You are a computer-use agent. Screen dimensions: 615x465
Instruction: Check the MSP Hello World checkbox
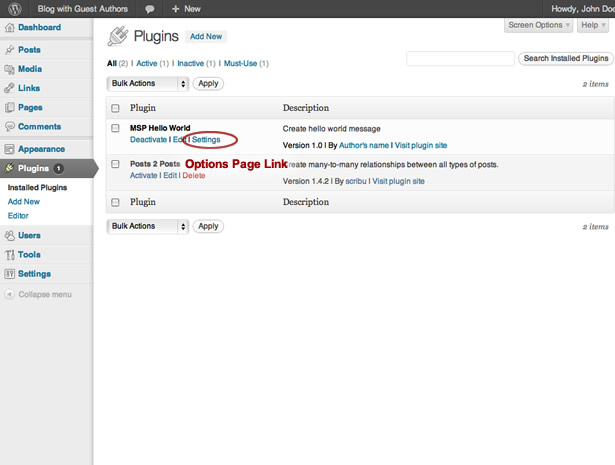pos(115,128)
